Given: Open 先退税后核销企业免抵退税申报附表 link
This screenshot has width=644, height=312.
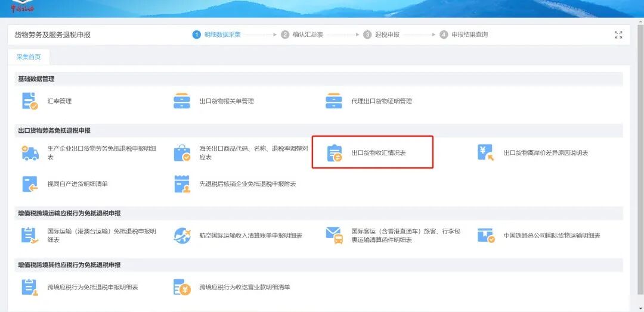Looking at the screenshot, I should tap(247, 184).
